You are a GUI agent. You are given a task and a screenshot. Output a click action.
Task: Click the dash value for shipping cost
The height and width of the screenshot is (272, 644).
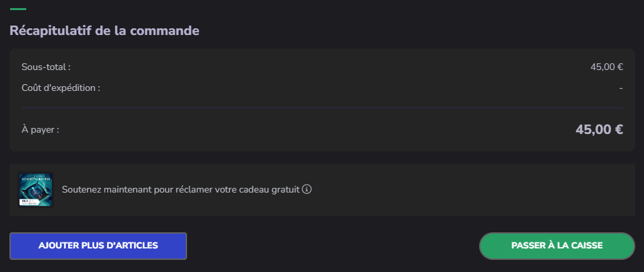[x=621, y=88]
